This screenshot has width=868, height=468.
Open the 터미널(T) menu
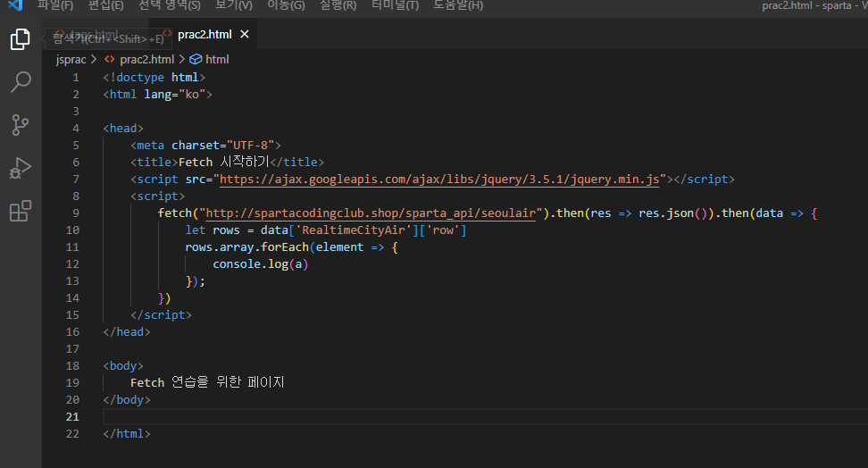click(x=395, y=5)
